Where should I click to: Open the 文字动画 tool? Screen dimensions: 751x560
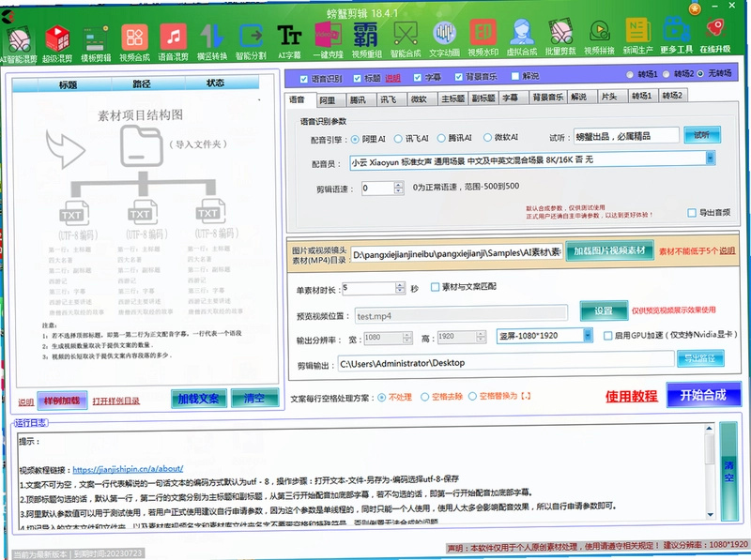(x=444, y=39)
